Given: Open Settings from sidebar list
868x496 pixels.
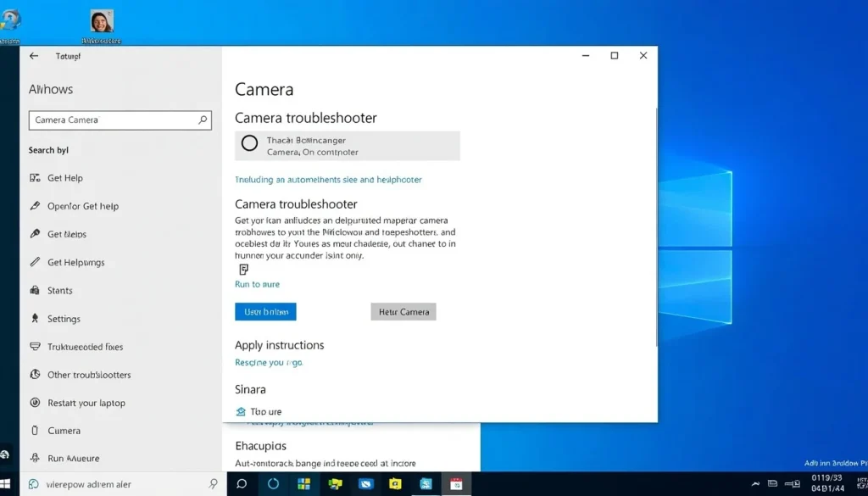Looking at the screenshot, I should click(x=64, y=319).
